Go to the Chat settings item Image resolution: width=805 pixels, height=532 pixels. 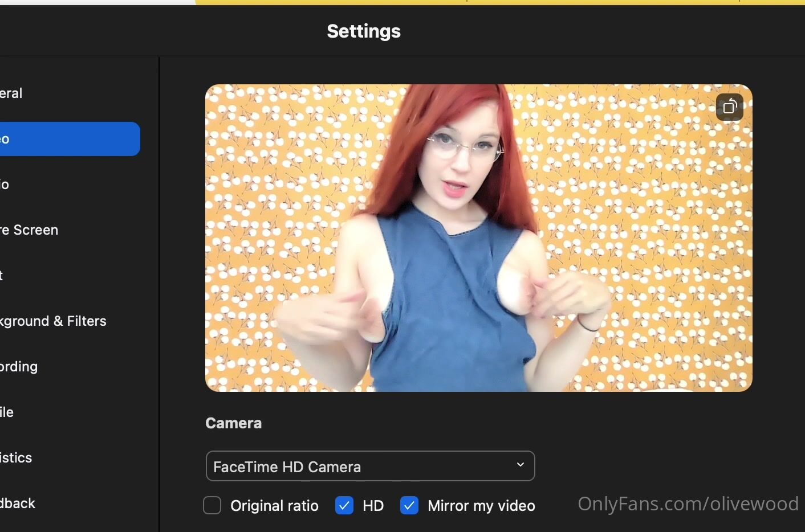[x=3, y=276]
